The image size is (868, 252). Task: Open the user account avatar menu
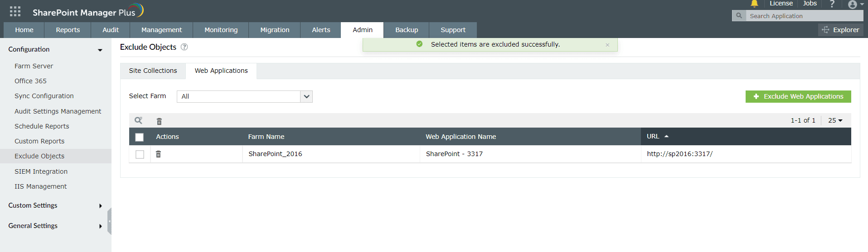(856, 5)
